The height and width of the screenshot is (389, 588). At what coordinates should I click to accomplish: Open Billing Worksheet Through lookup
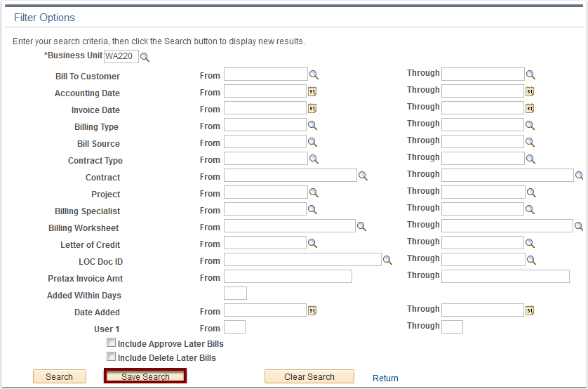pos(579,226)
